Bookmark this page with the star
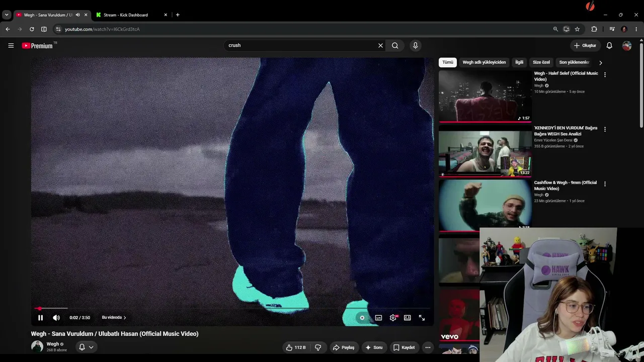644x362 pixels. click(577, 29)
